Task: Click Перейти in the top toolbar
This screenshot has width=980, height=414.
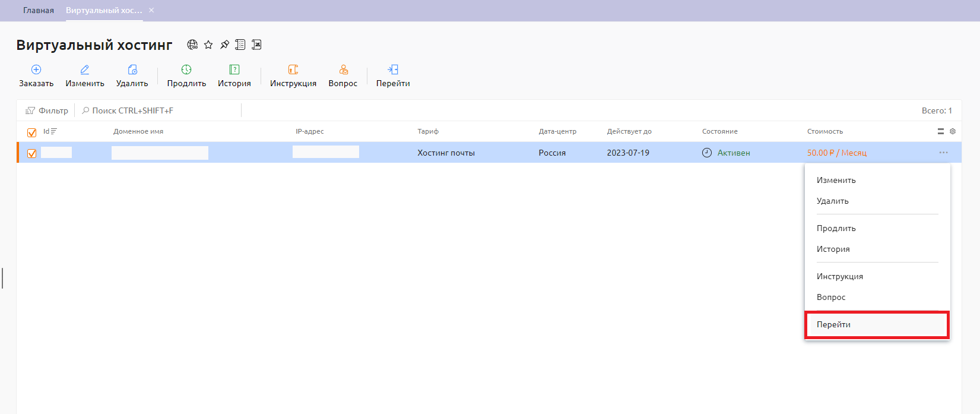Action: (393, 76)
